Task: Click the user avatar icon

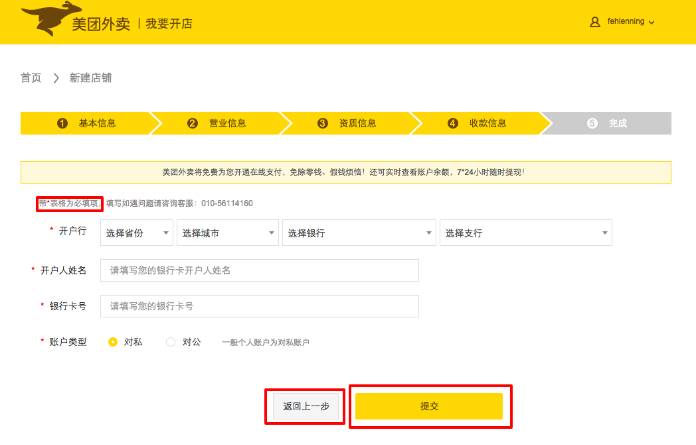Action: [594, 22]
